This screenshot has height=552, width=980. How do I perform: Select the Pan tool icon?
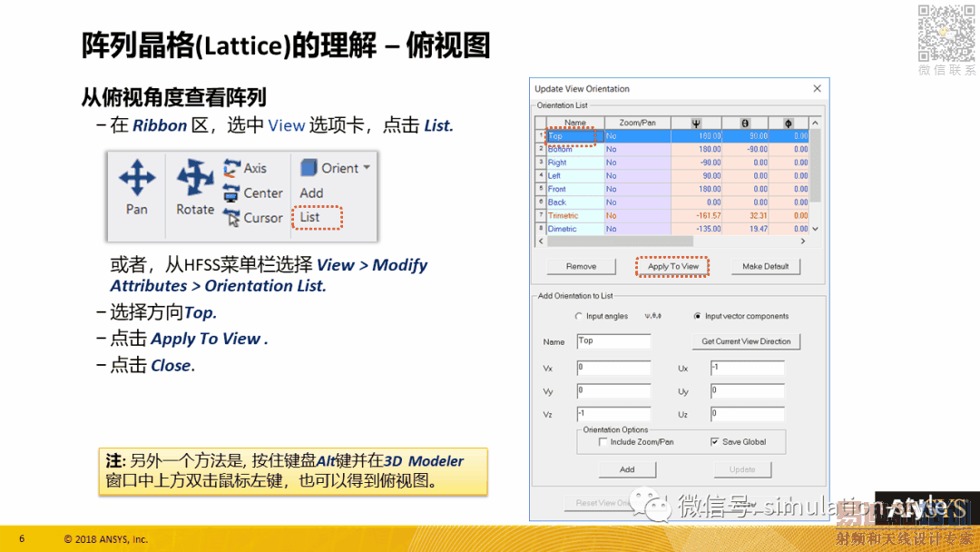coord(137,178)
